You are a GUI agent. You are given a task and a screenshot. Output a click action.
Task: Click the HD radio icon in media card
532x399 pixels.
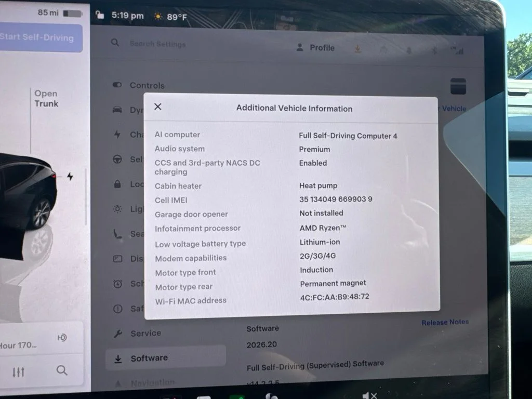point(62,338)
